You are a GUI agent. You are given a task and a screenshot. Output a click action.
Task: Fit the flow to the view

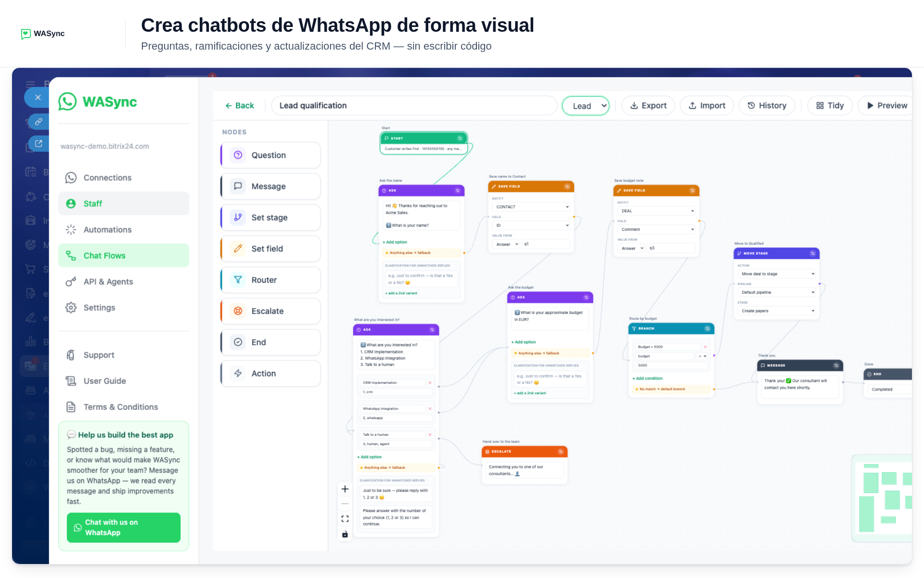(x=345, y=519)
